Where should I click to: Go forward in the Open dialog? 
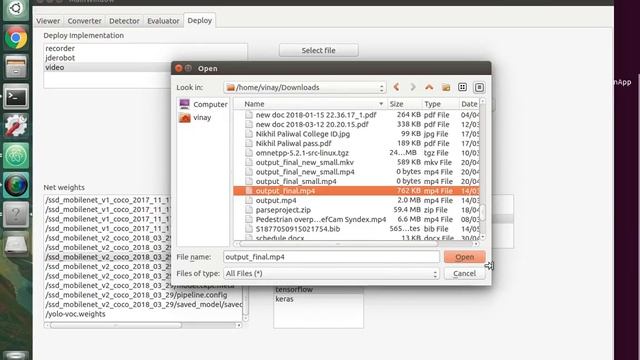(413, 87)
